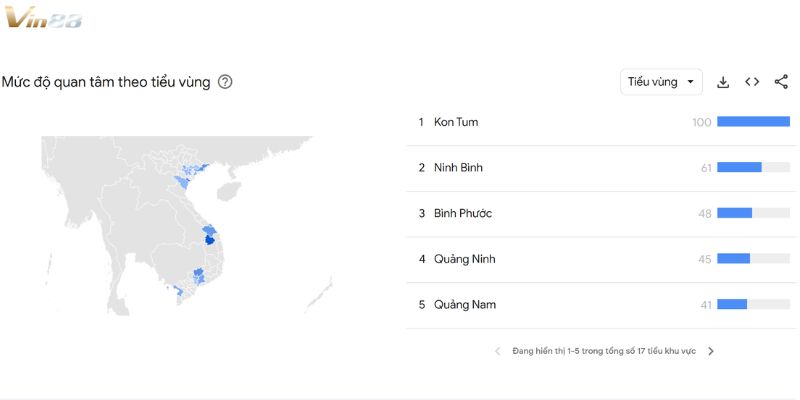Image resolution: width=800 pixels, height=400 pixels.
Task: Download the subregion interest data
Action: pos(723,82)
